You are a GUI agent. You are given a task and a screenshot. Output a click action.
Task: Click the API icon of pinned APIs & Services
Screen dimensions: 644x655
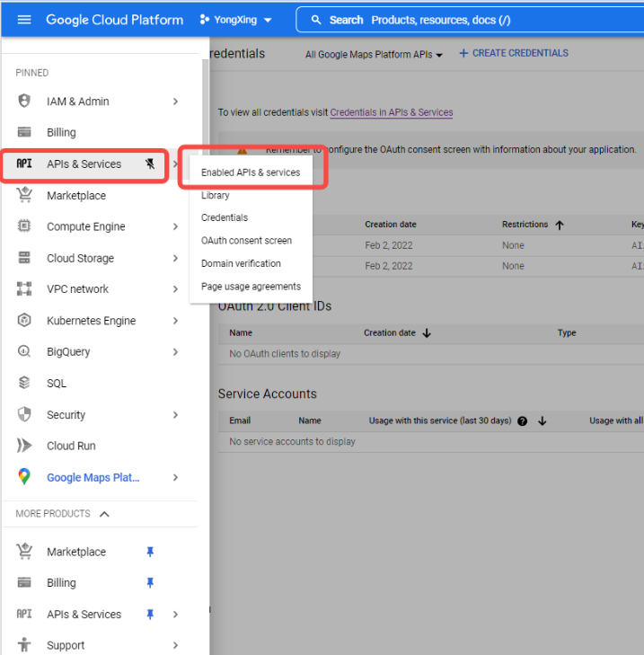[x=24, y=164]
